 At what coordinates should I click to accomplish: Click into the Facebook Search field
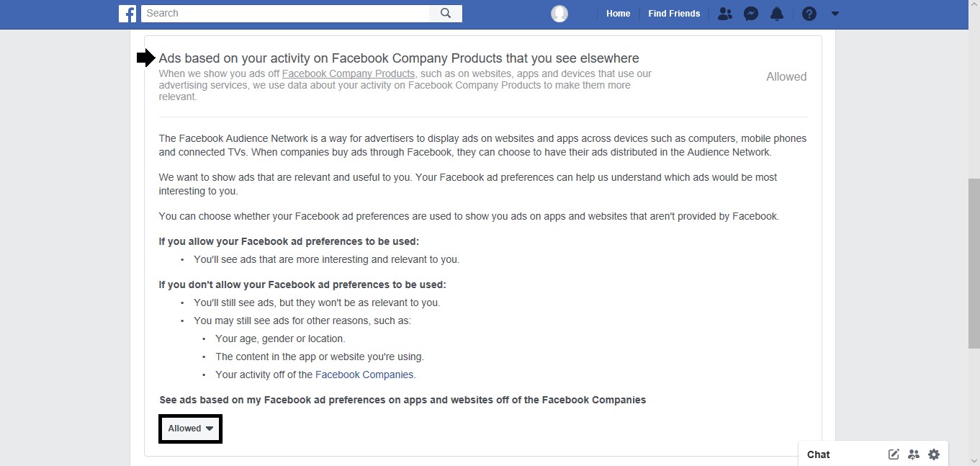(286, 13)
